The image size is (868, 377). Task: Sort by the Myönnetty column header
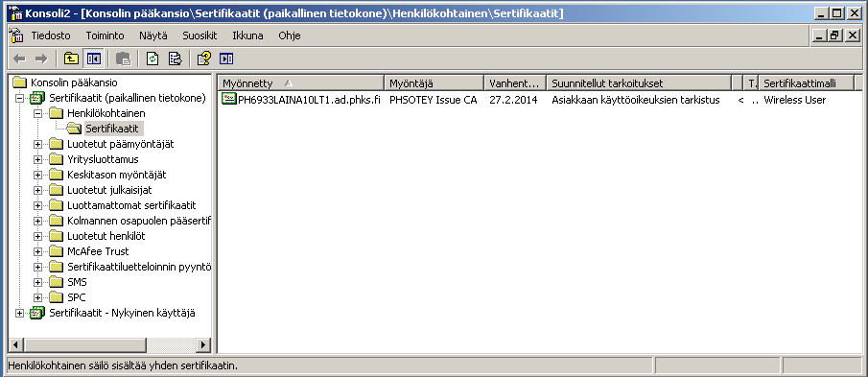(x=301, y=83)
